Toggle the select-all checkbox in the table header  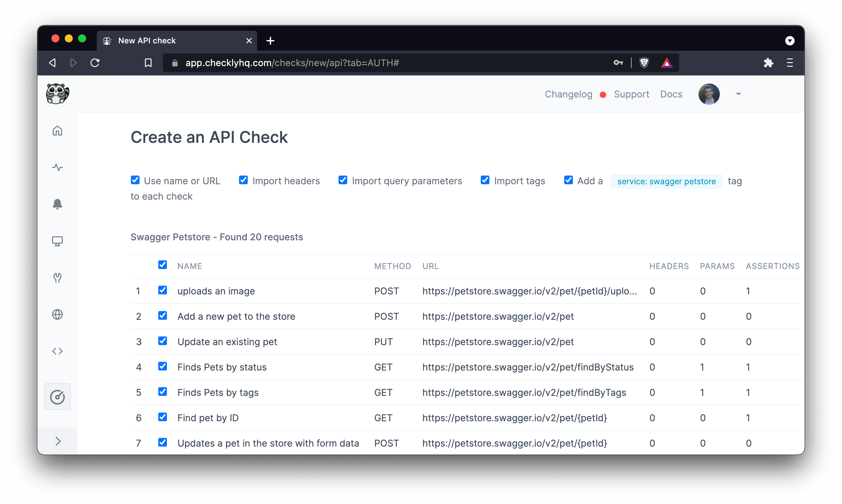pyautogui.click(x=163, y=265)
